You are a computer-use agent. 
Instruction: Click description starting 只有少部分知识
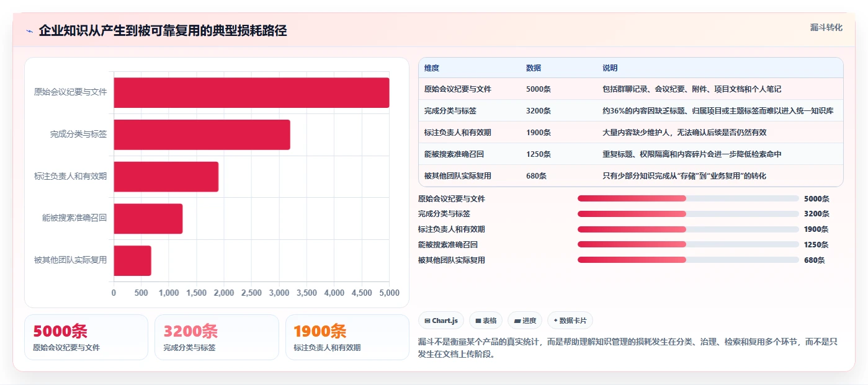coord(684,176)
